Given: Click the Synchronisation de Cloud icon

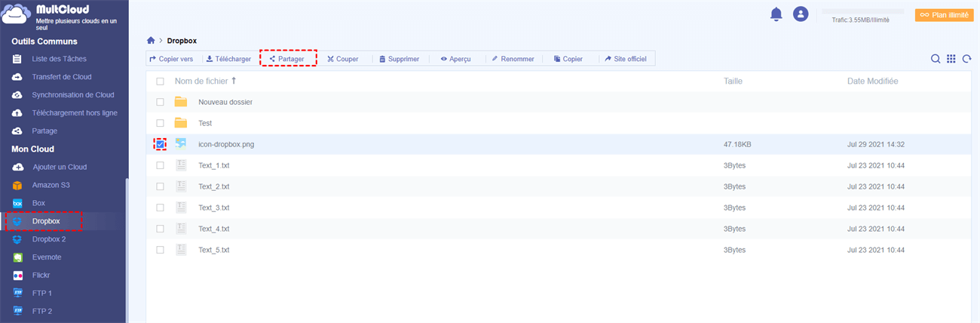Looking at the screenshot, I should point(17,95).
